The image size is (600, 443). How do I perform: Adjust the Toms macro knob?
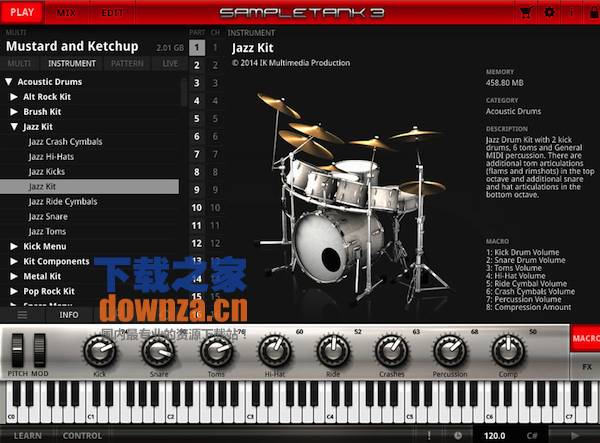217,350
